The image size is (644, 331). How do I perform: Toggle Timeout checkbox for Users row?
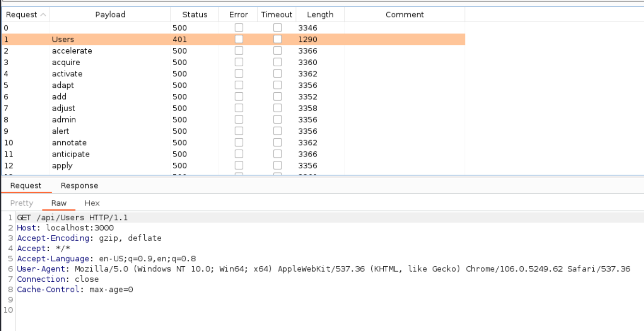pyautogui.click(x=277, y=39)
